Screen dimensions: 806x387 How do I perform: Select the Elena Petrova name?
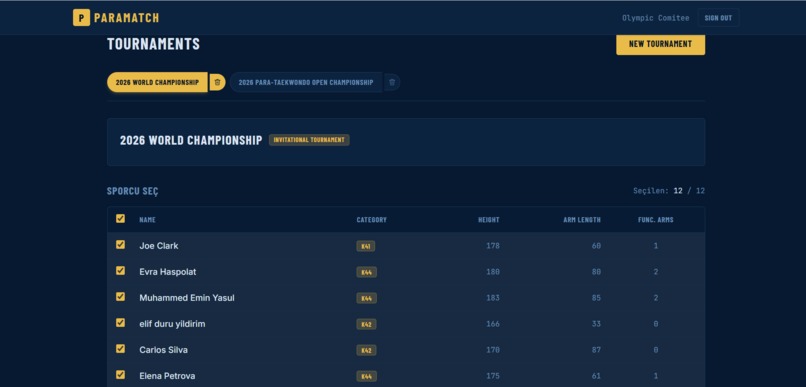[x=167, y=376]
